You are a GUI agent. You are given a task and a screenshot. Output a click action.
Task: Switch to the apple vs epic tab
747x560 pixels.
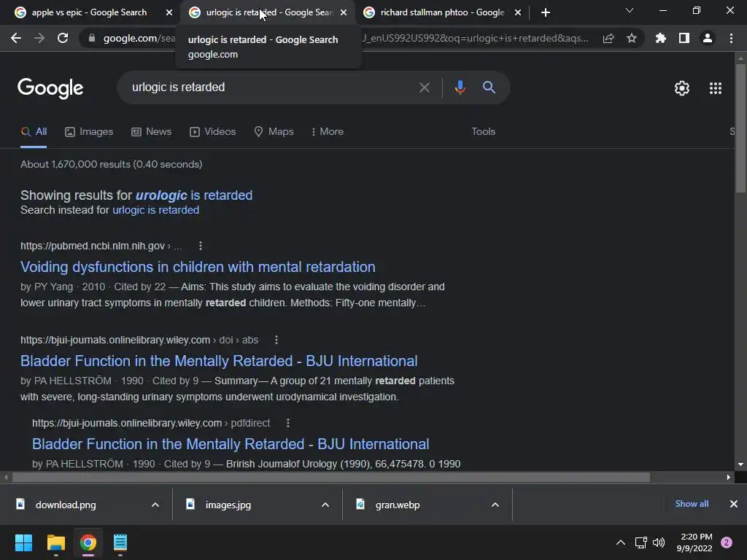click(89, 12)
